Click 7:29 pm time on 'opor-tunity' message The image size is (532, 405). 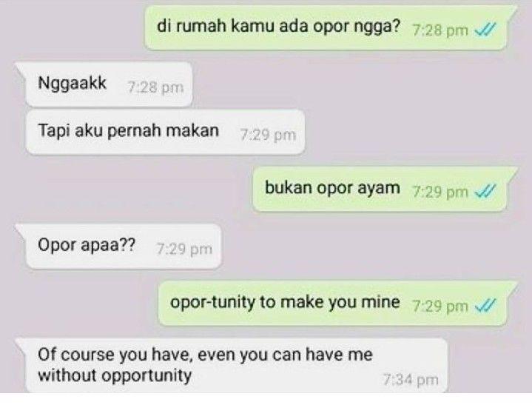pyautogui.click(x=440, y=307)
